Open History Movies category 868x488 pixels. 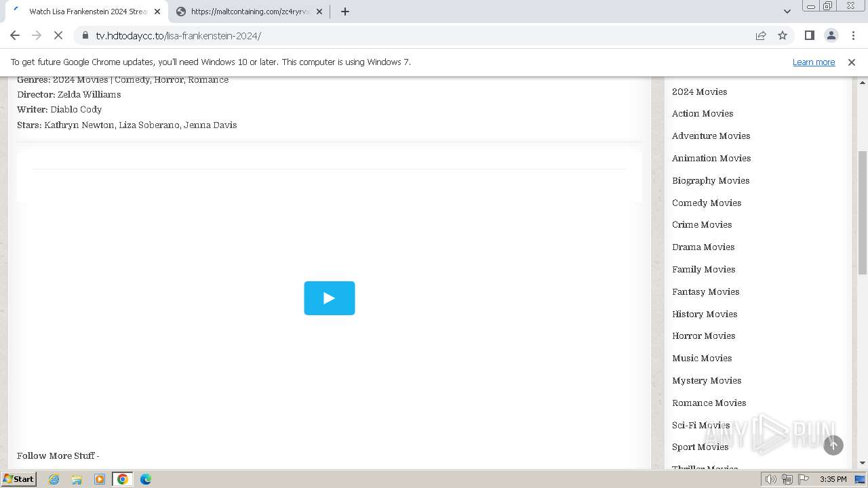pyautogui.click(x=705, y=314)
